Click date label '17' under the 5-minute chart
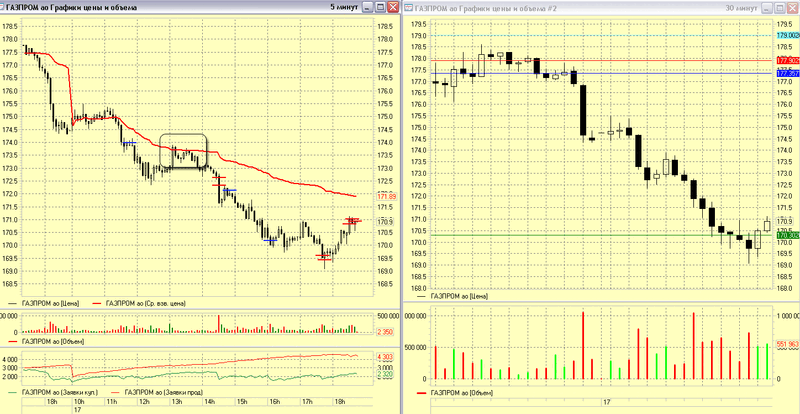 (78, 409)
